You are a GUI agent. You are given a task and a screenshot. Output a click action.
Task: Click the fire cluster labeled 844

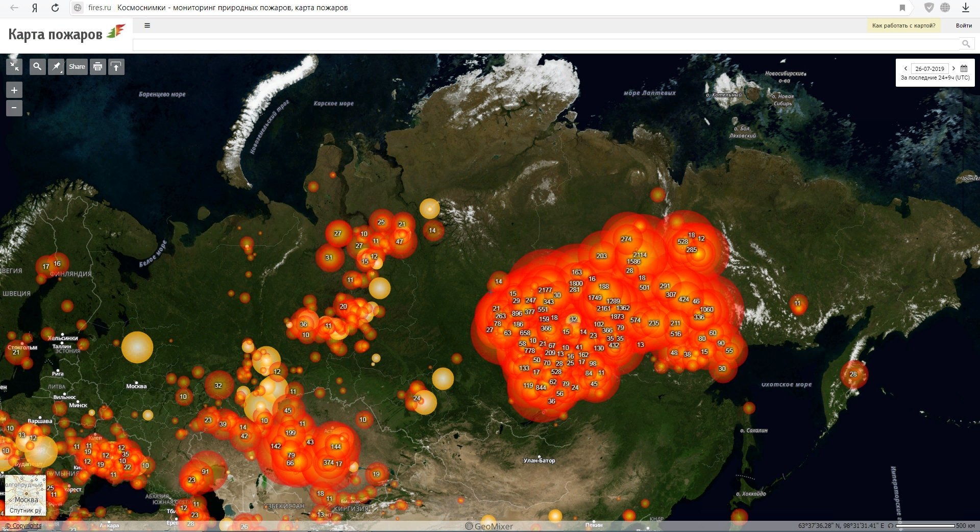click(x=541, y=387)
